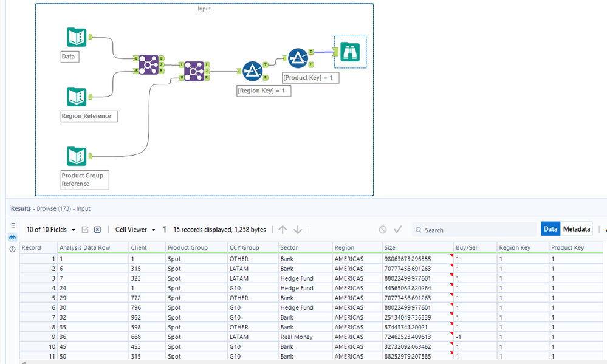Click the move up arrow in Results toolbar
Viewport: 607px width, 364px height.
pos(283,230)
